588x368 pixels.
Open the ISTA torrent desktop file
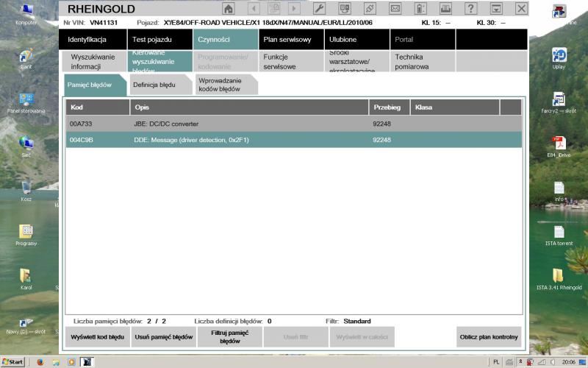pos(559,236)
